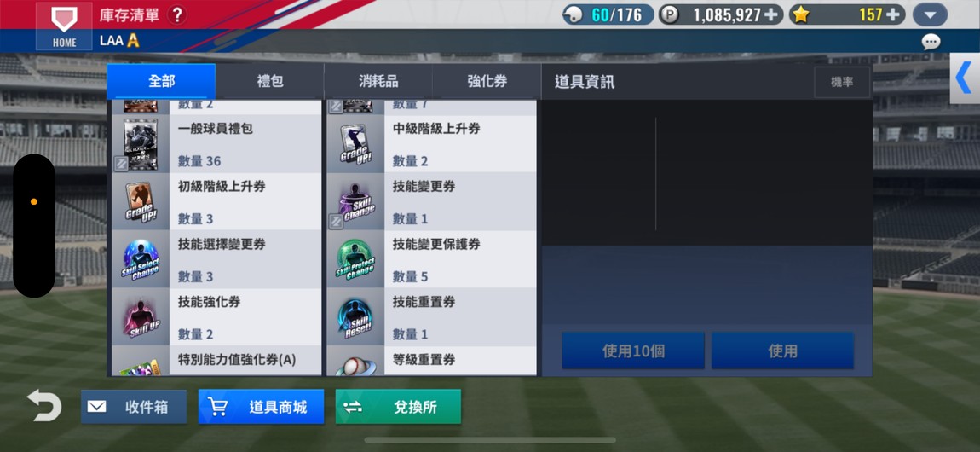Go back with the return arrow

(44, 406)
